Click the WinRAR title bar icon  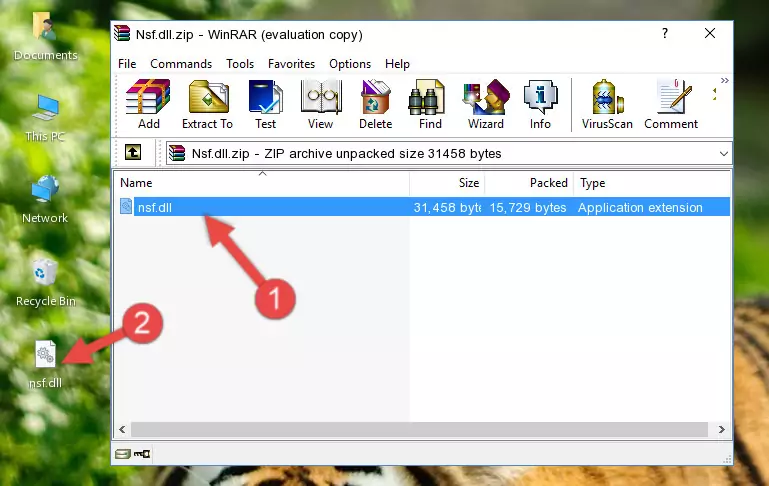pos(122,33)
